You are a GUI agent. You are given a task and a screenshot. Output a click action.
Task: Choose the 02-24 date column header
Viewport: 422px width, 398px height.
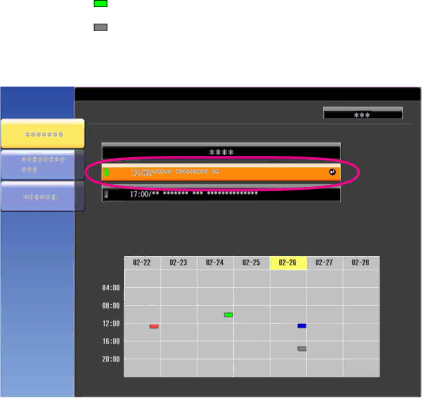[215, 263]
